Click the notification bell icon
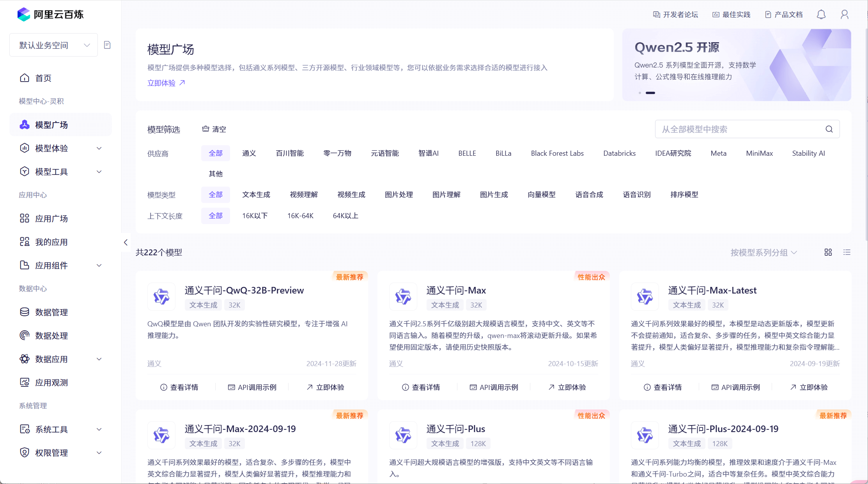 [821, 14]
